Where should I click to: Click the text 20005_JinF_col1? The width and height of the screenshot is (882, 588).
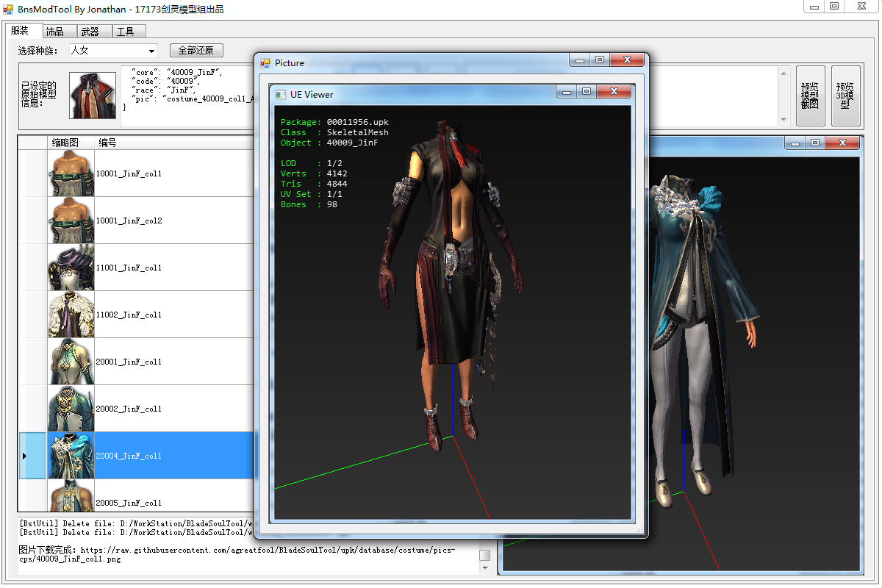tap(129, 503)
